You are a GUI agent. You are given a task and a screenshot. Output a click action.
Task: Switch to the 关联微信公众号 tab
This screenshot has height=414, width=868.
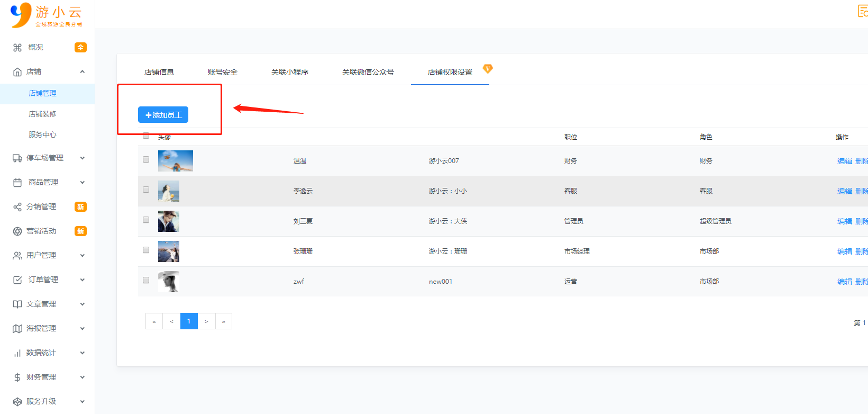368,73
